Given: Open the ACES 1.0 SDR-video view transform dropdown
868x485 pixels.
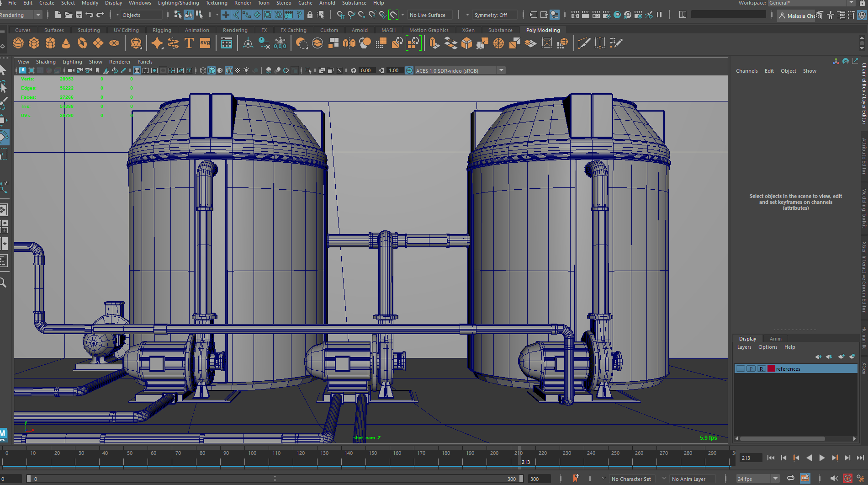Looking at the screenshot, I should [501, 70].
